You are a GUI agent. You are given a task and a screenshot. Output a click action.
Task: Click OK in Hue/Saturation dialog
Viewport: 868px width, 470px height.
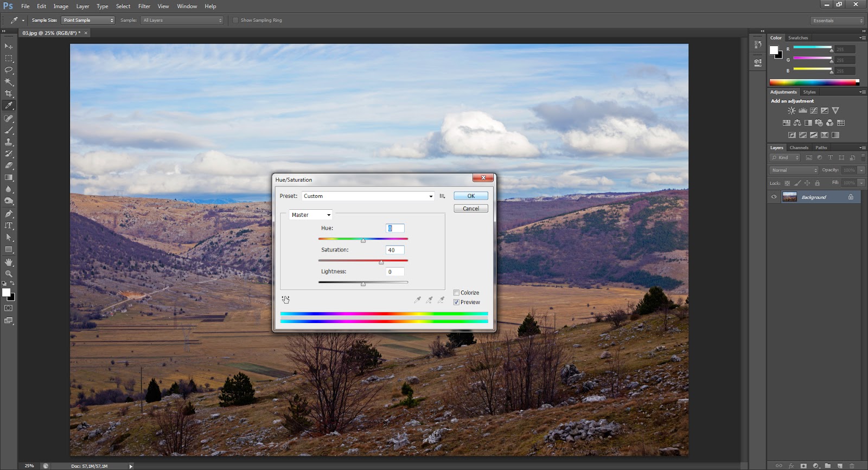(471, 196)
